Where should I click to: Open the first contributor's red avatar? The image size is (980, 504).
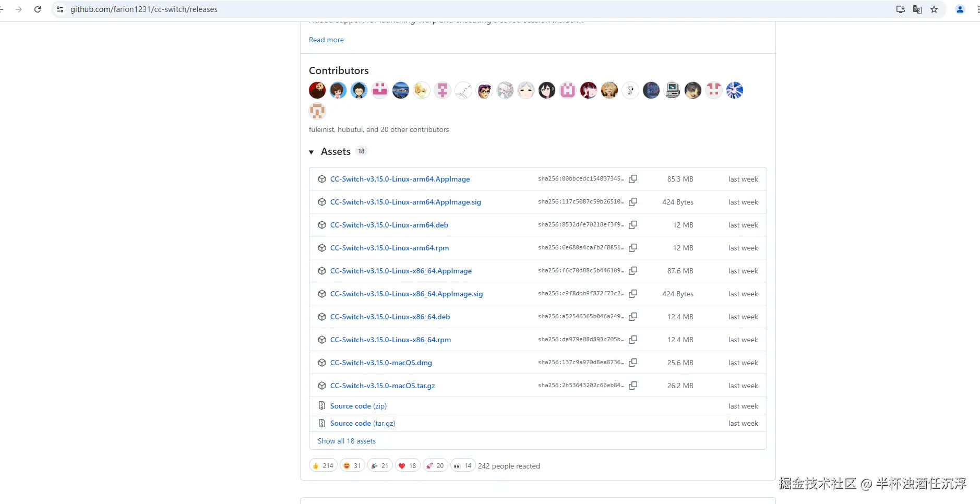click(317, 90)
